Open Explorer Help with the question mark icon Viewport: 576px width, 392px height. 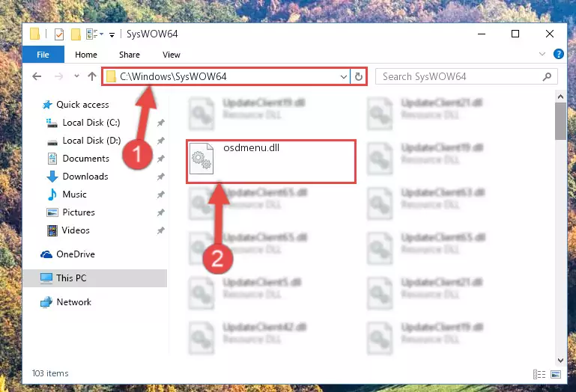click(558, 54)
